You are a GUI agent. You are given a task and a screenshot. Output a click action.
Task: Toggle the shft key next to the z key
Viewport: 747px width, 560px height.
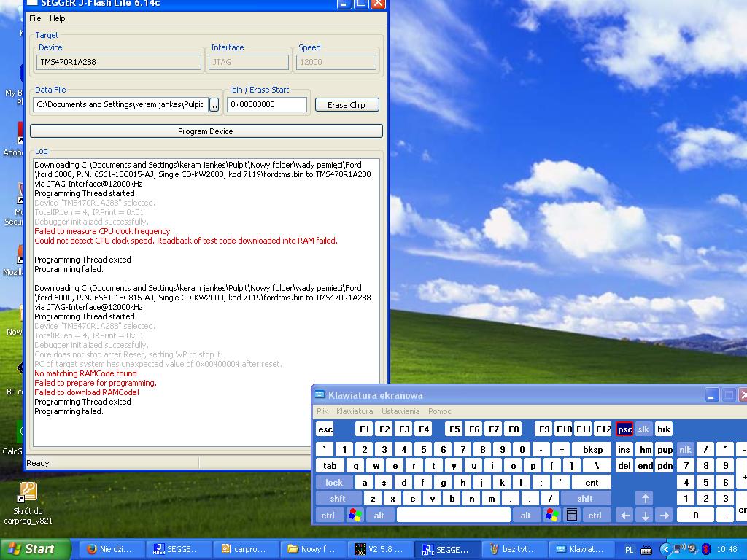pos(337,499)
